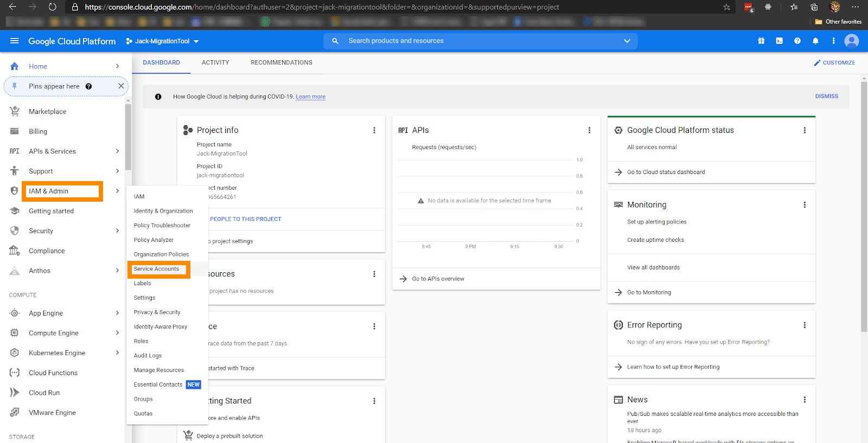Dismiss the COVID-19 banner
868x443 pixels.
826,97
